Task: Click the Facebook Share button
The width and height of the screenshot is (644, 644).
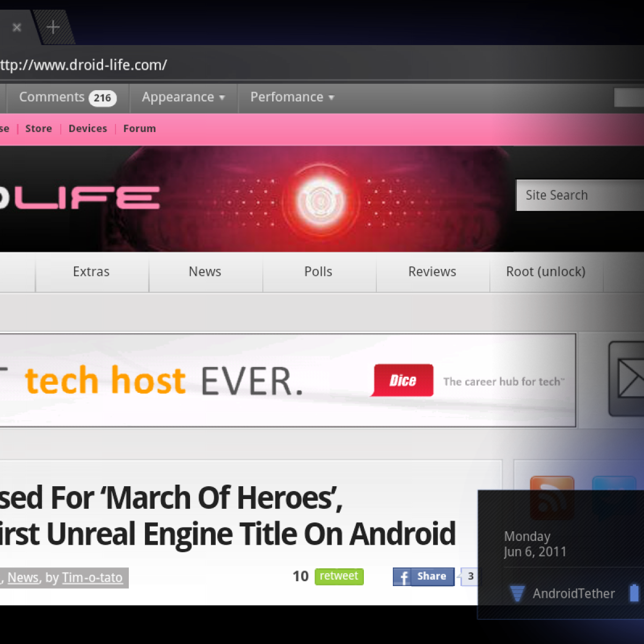Action: click(x=424, y=576)
